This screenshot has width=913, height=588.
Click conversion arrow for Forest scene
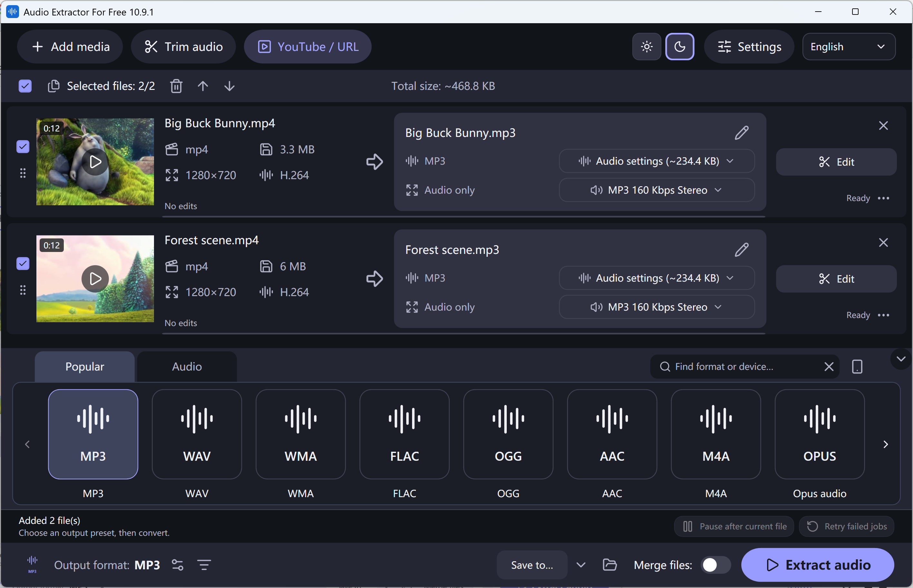point(374,279)
